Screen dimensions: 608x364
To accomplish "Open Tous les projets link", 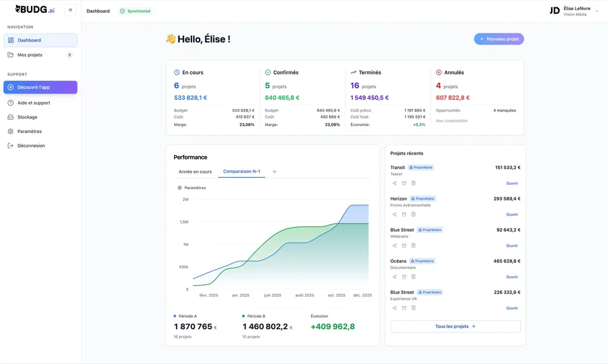I will pyautogui.click(x=455, y=327).
